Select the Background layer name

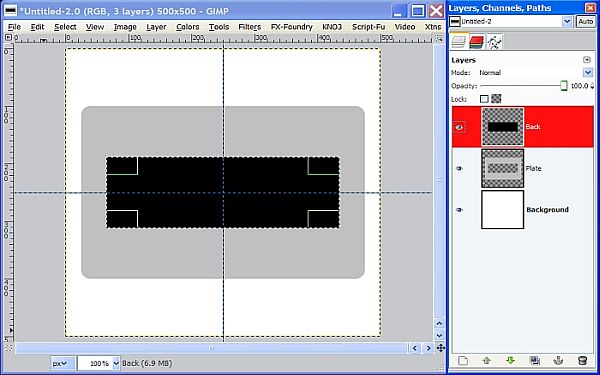tap(548, 210)
